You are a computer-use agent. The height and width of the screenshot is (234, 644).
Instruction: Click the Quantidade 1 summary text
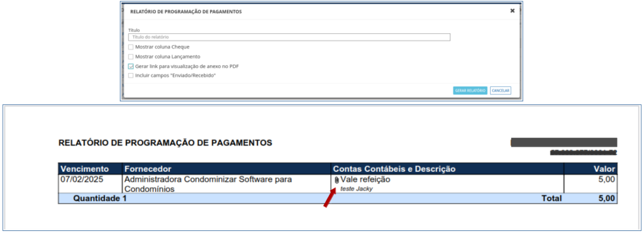tap(100, 199)
